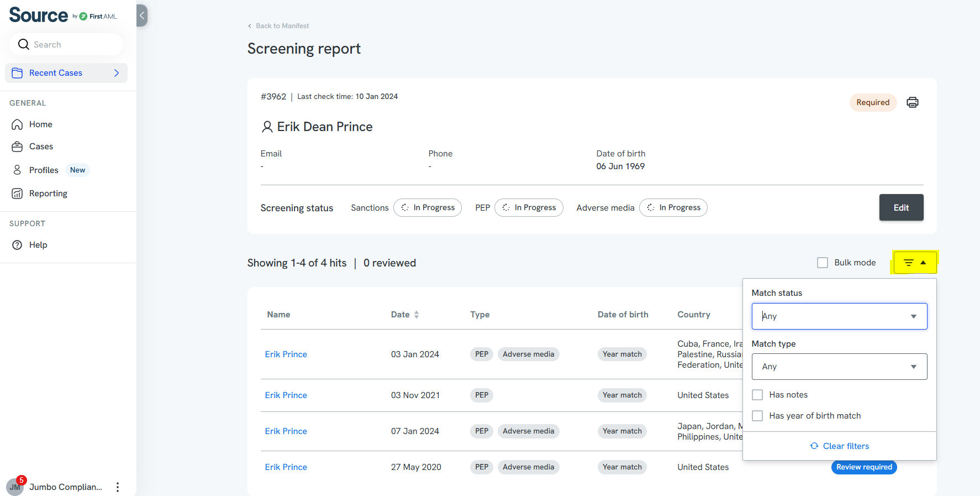Open Erik Prince hit dated 07 Jan 2024

[x=286, y=431]
